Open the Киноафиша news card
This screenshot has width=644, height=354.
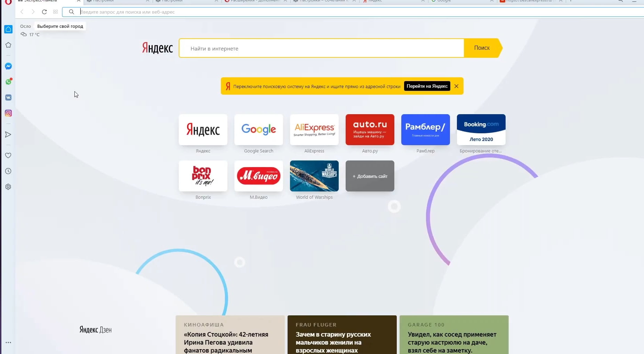(230, 335)
